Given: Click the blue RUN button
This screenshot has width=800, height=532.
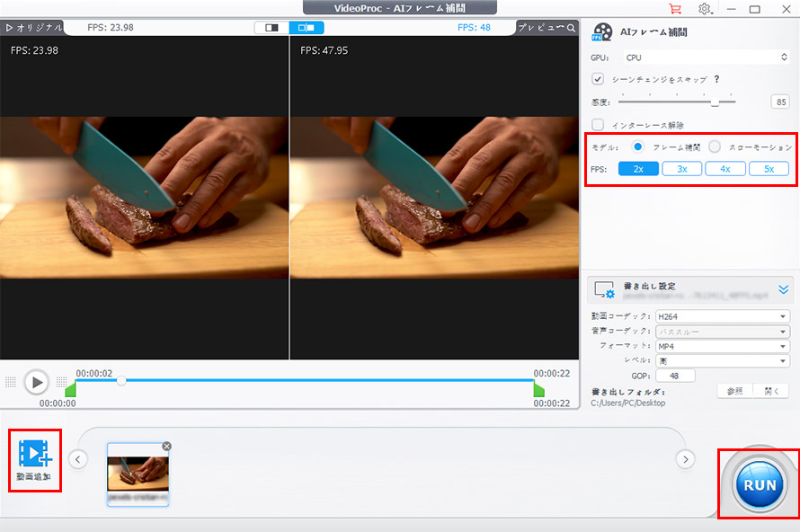Looking at the screenshot, I should (760, 484).
